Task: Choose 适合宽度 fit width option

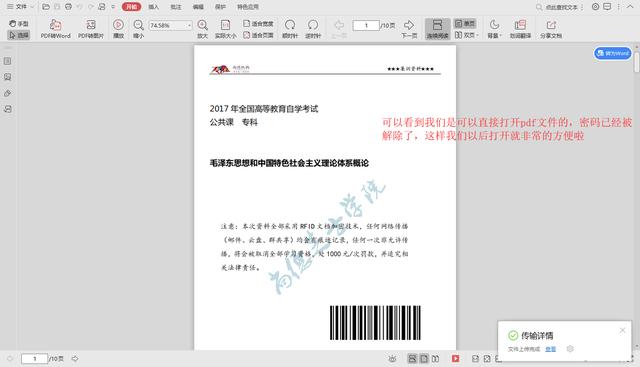Action: pyautogui.click(x=258, y=24)
